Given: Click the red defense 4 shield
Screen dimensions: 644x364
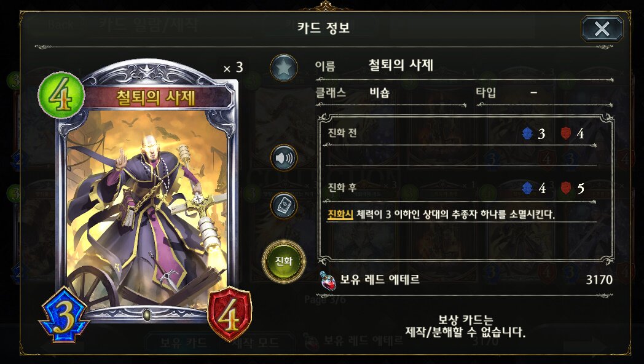Looking at the screenshot, I should tap(230, 315).
